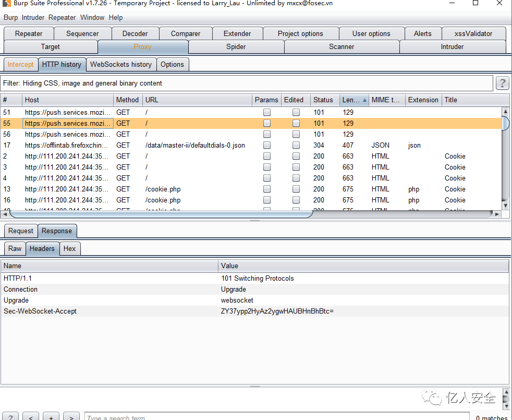Open the Repeater menu in menu bar
Image resolution: width=512 pixels, height=420 pixels.
(x=62, y=18)
